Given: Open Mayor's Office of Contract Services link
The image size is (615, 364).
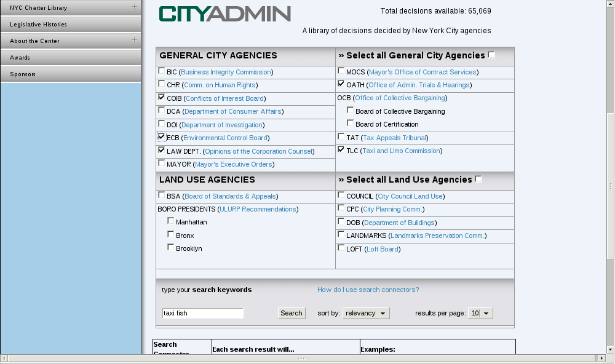Looking at the screenshot, I should (x=423, y=72).
